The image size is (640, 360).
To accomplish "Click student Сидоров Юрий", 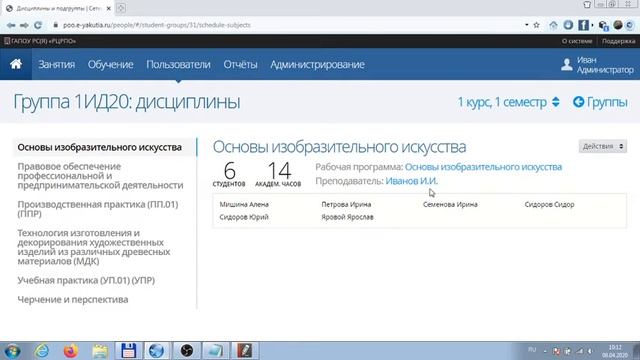I will point(244,217).
